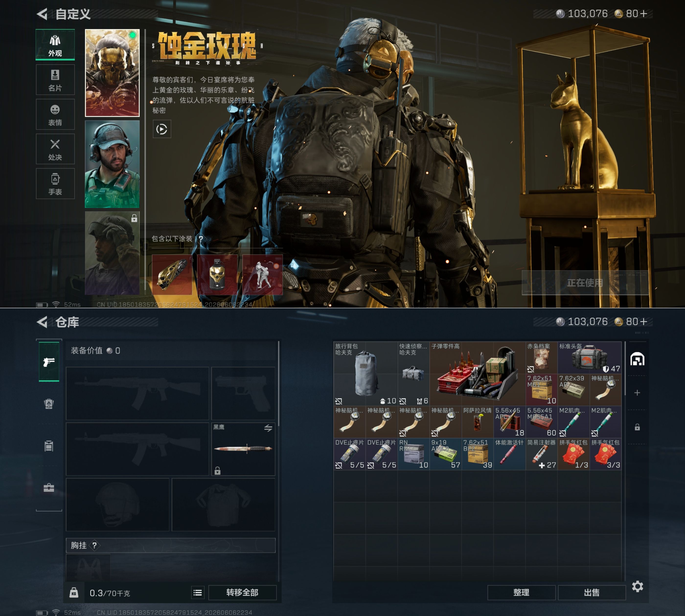
Task: Select the empty chest rig slot under 胸挂
Action: click(88, 568)
